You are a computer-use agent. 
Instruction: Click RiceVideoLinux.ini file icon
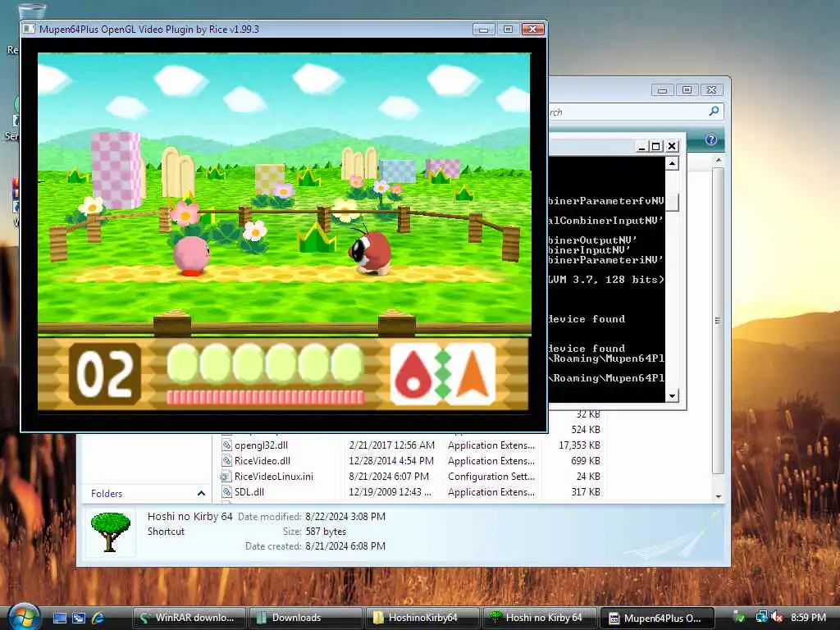tap(226, 477)
